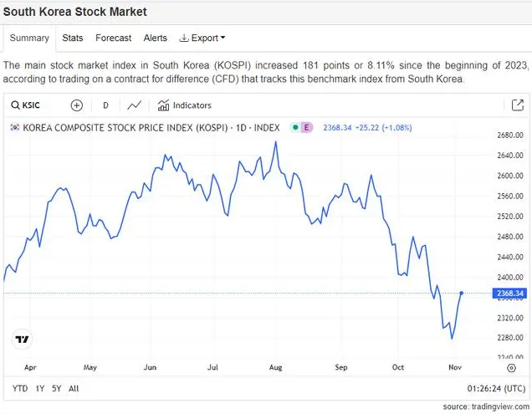Open the Indicators panel
This screenshot has height=414, width=532.
point(185,105)
